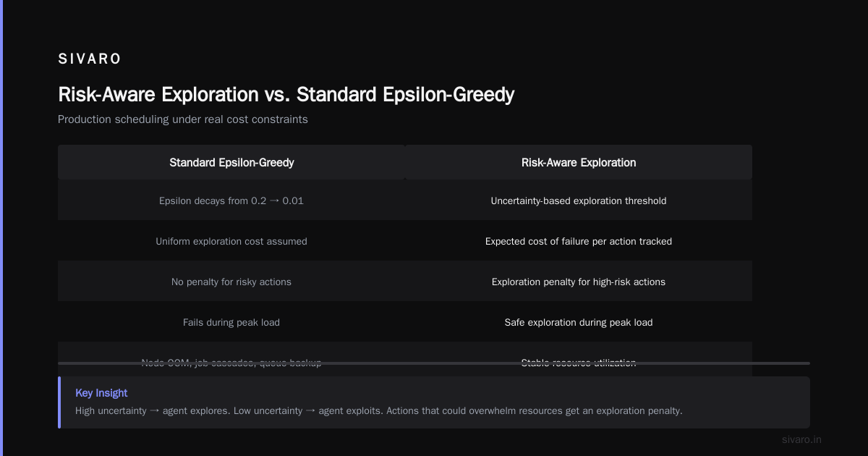
Task: Click the Node OOM, job cascades cell
Action: point(231,359)
